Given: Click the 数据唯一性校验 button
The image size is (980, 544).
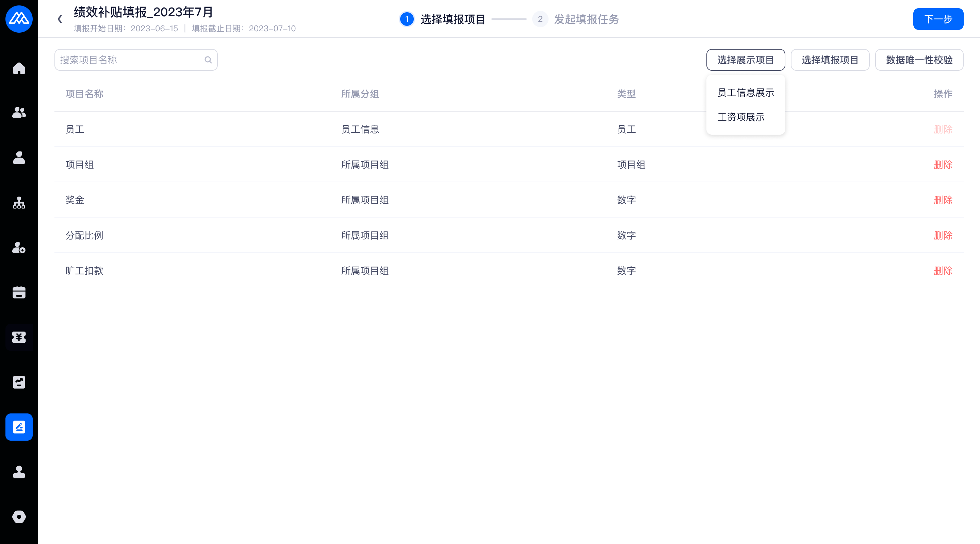Looking at the screenshot, I should (919, 60).
